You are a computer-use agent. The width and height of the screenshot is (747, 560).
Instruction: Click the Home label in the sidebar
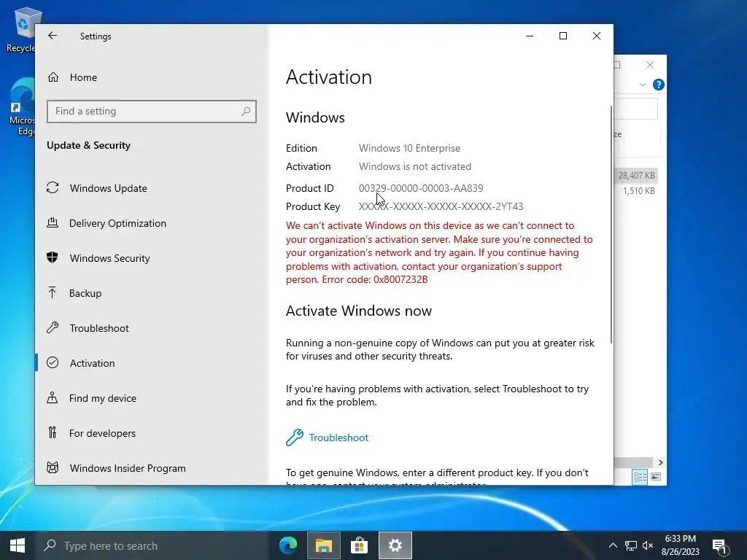pos(83,77)
